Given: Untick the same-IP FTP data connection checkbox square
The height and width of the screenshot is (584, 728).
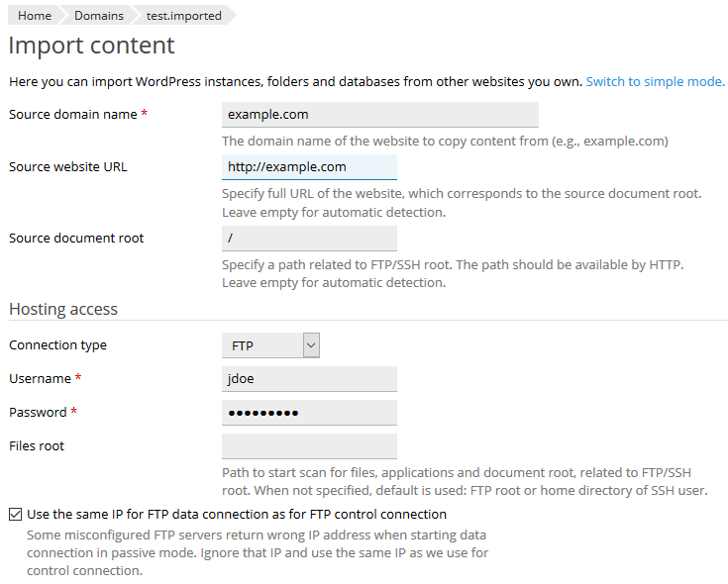Looking at the screenshot, I should point(15,515).
